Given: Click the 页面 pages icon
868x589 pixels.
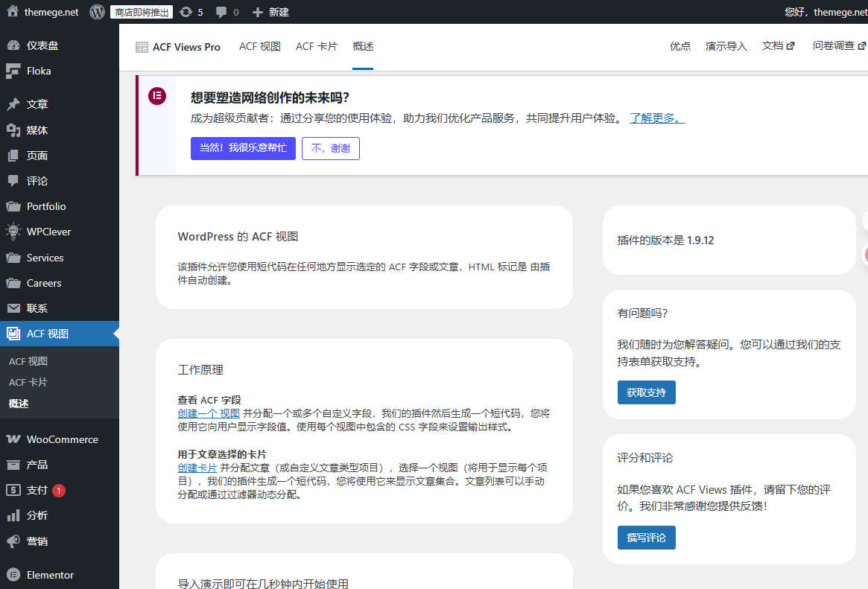Looking at the screenshot, I should [13, 156].
